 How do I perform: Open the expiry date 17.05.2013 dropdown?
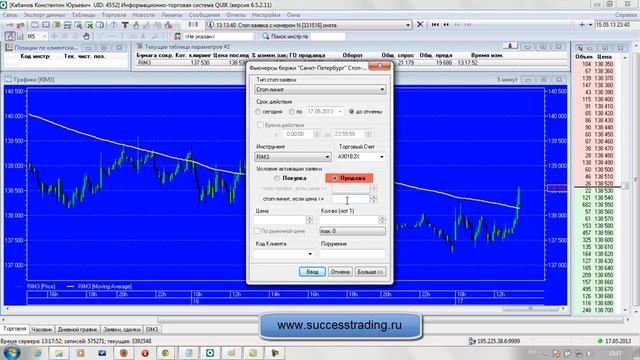340,111
